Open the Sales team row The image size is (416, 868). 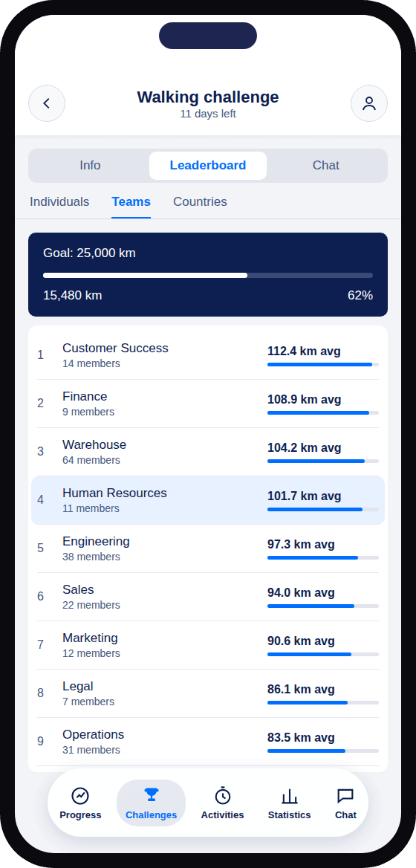pyautogui.click(x=208, y=597)
